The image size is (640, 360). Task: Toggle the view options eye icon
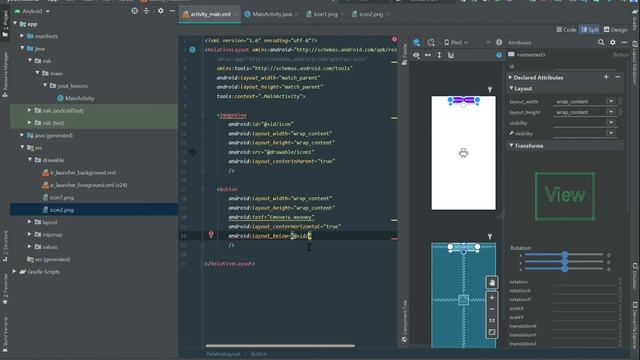click(x=416, y=55)
